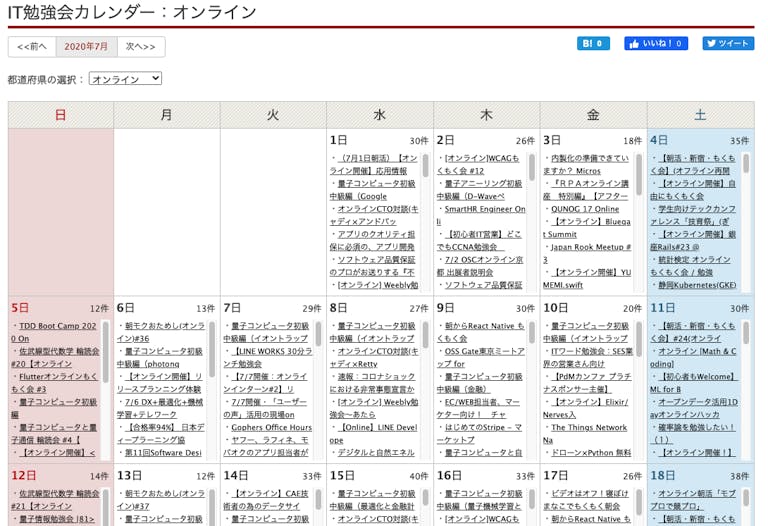Screen dimensions: 768x526
Task: Open July 9 event はじめてのStripe - マーケットプ
Action: coord(479,434)
